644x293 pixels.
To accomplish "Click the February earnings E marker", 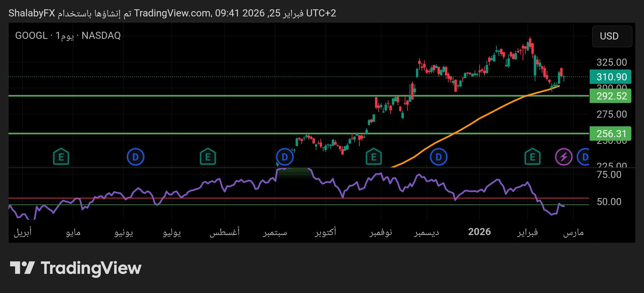I will point(532,157).
